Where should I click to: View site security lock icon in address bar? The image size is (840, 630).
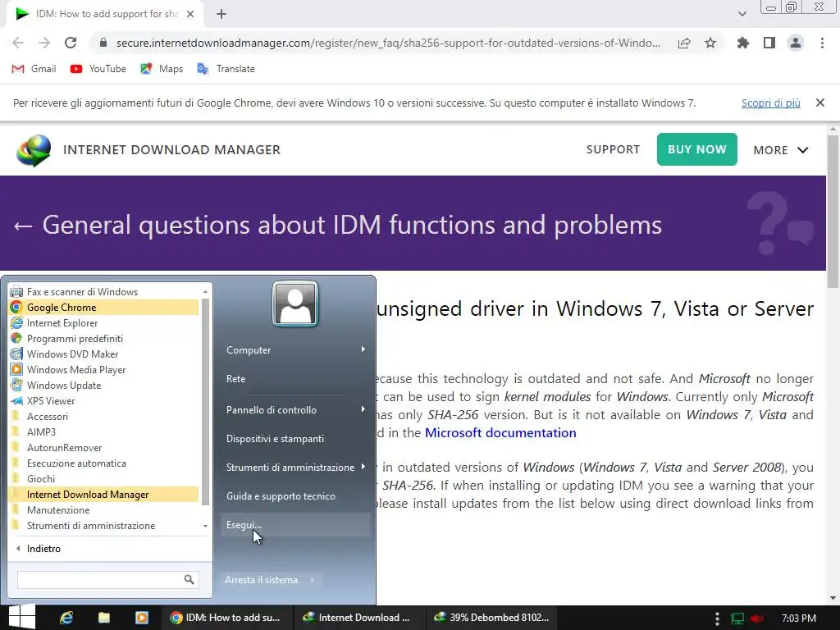(x=103, y=43)
